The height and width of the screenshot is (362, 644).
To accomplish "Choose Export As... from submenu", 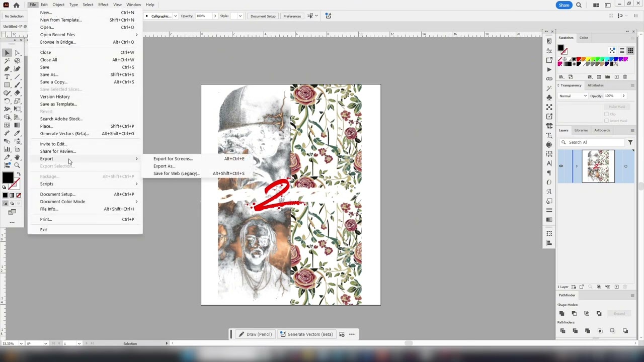I will [x=164, y=166].
